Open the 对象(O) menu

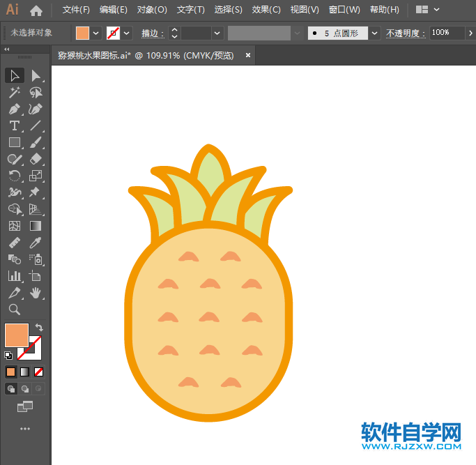tap(152, 10)
